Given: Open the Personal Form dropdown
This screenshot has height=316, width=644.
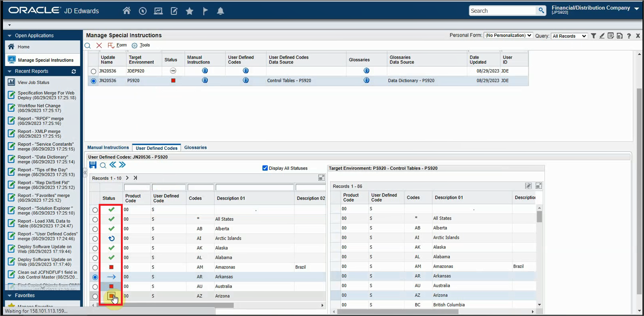Looking at the screenshot, I should click(x=508, y=36).
